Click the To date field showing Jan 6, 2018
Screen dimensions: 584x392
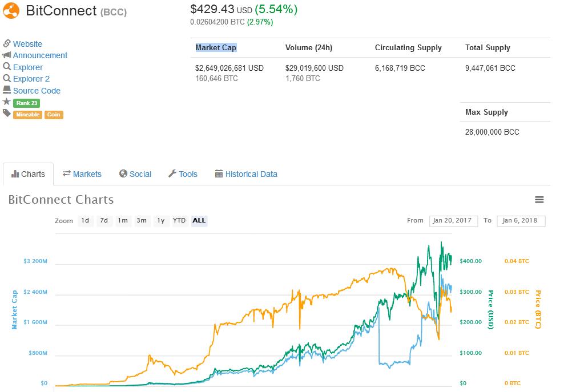[x=520, y=221]
